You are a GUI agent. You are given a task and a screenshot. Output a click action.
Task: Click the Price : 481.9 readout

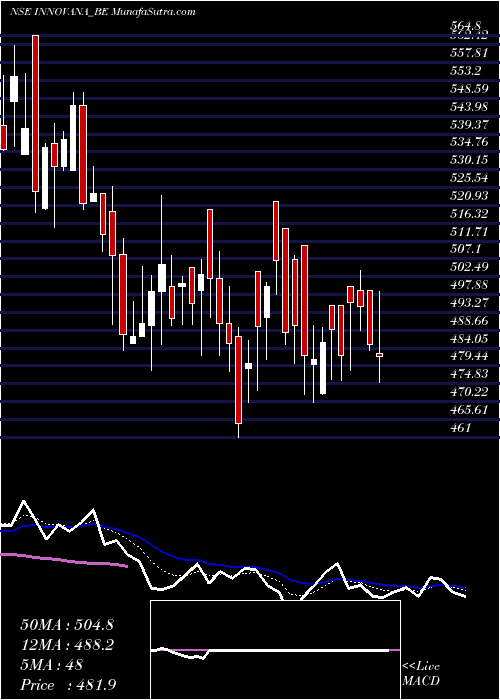click(69, 685)
